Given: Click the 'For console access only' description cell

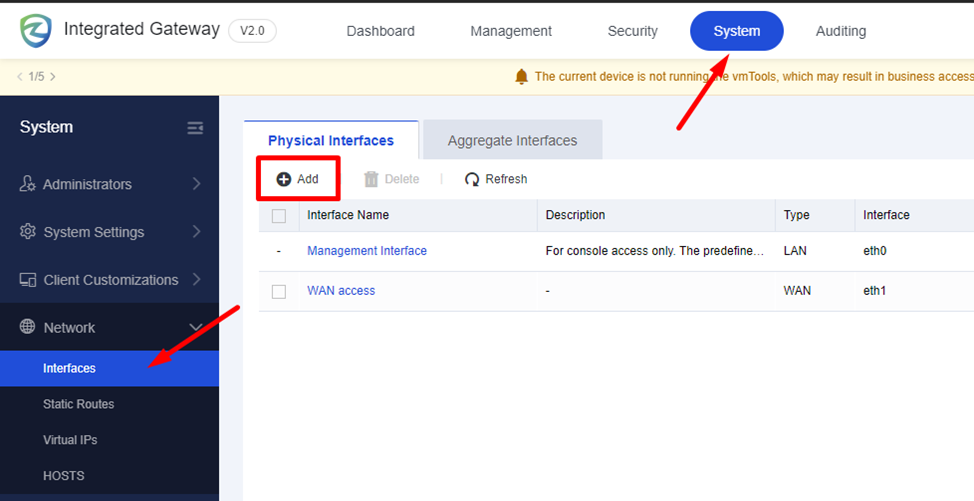Looking at the screenshot, I should tap(655, 251).
